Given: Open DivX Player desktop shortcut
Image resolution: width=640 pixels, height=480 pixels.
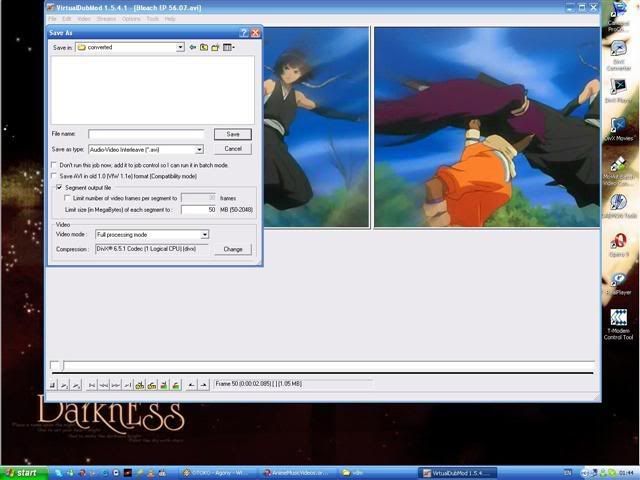Looking at the screenshot, I should [x=619, y=90].
